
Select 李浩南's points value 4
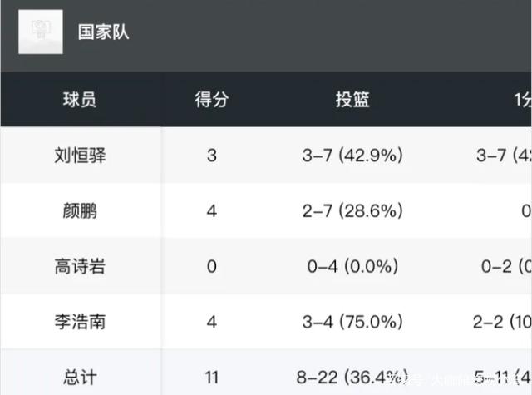(211, 323)
